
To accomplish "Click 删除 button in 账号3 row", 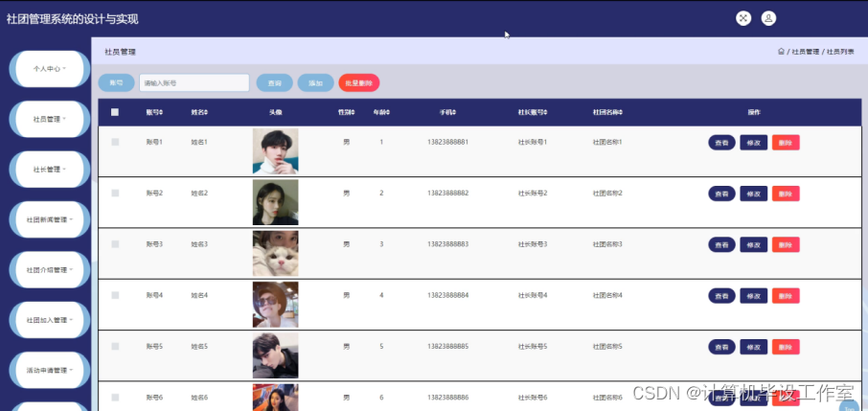I will pos(786,245).
